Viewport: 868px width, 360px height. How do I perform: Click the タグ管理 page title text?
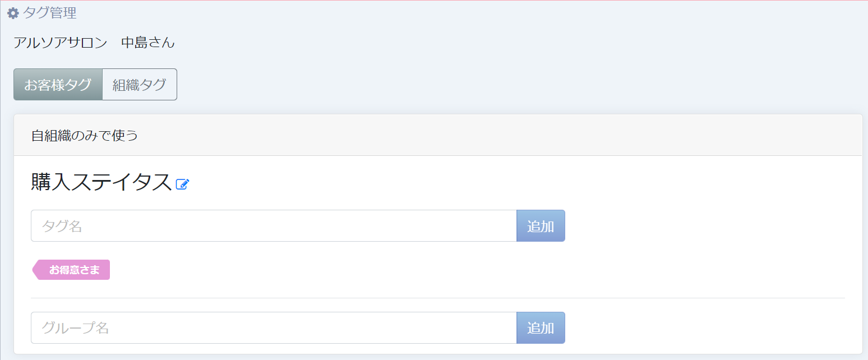tap(49, 13)
